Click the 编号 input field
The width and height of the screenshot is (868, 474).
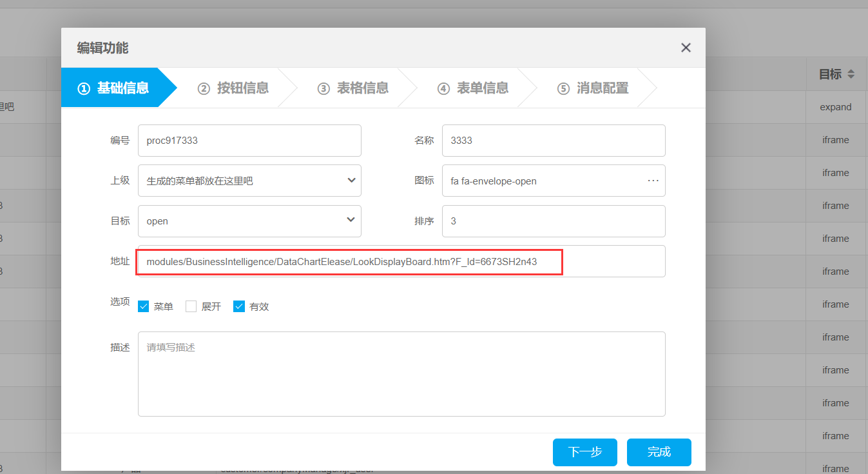pos(249,141)
